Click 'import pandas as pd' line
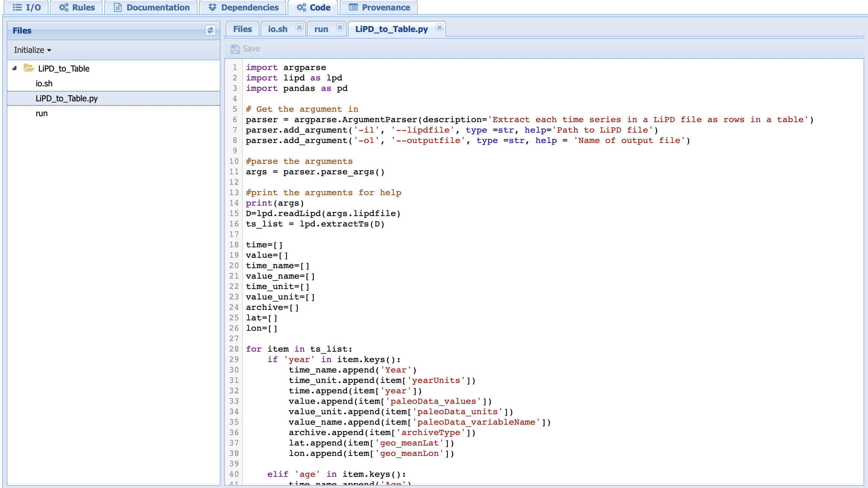 click(297, 88)
